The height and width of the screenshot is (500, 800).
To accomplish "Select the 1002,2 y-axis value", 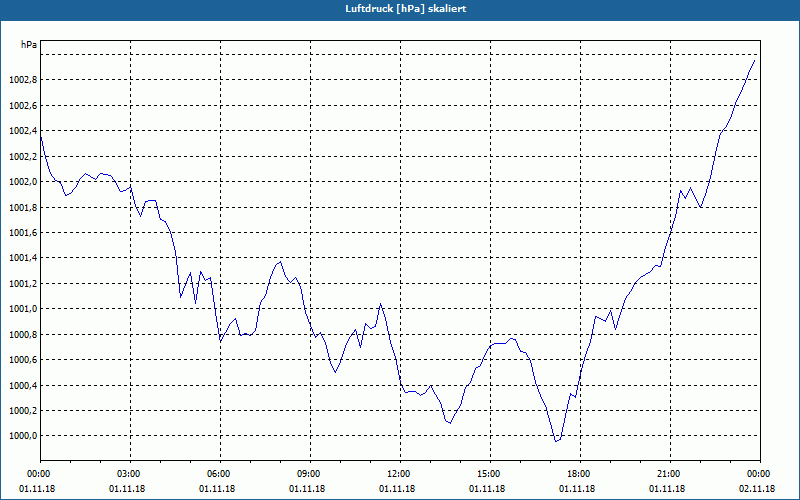I will (23, 157).
